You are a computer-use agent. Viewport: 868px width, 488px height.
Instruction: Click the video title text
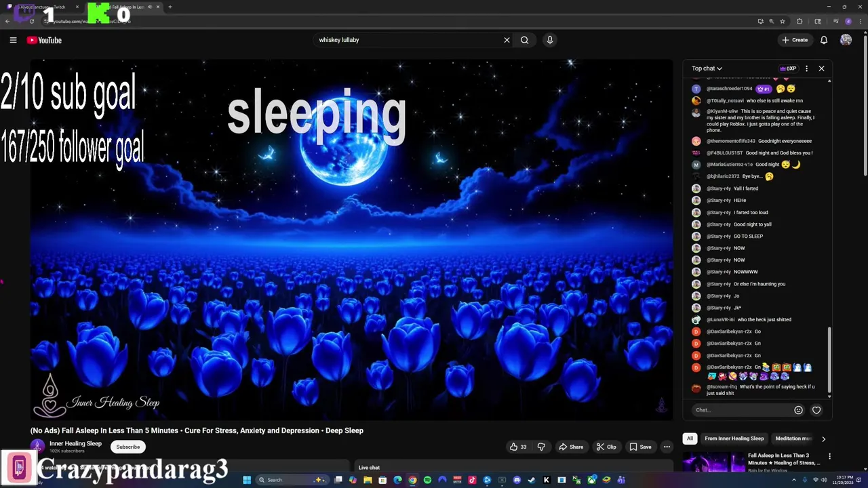[197, 430]
